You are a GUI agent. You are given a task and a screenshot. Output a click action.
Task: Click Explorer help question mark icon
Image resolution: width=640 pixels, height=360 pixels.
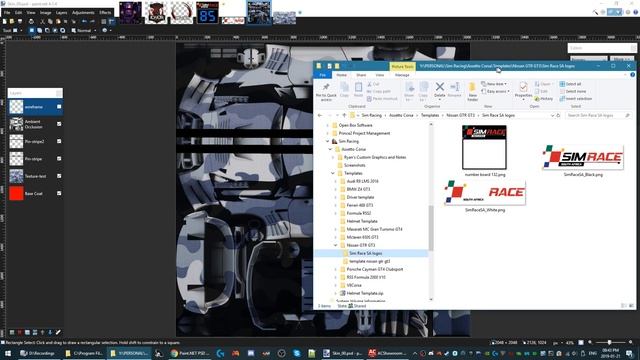coord(632,75)
